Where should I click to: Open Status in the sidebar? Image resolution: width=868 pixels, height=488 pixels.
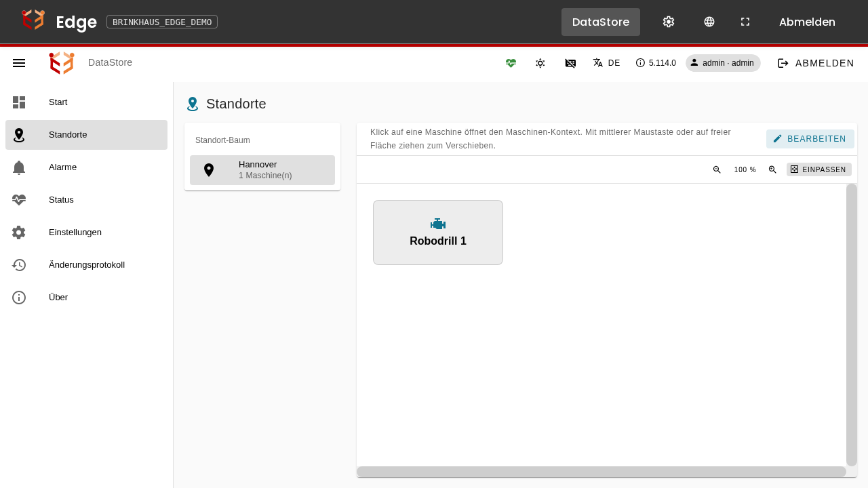coord(86,200)
